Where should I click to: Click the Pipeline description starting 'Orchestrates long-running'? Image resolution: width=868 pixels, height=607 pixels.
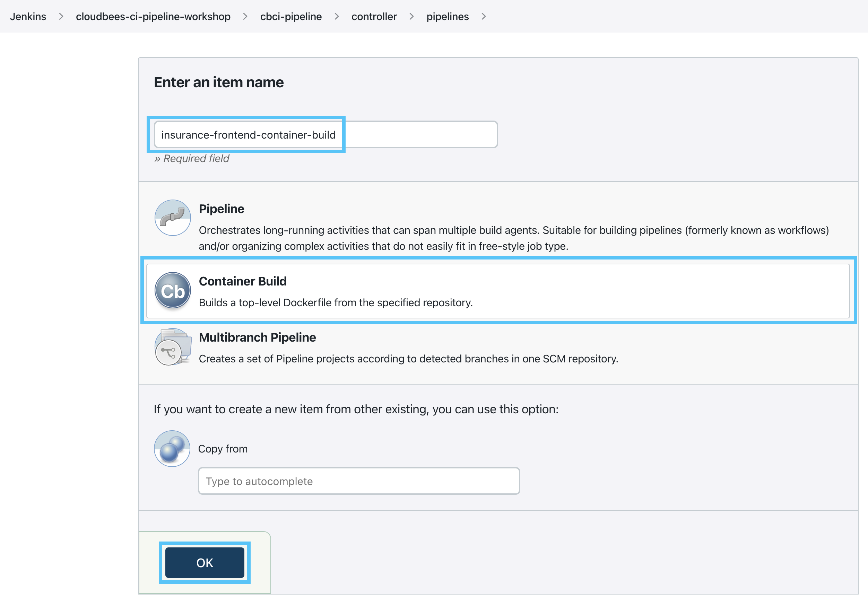[x=514, y=238]
